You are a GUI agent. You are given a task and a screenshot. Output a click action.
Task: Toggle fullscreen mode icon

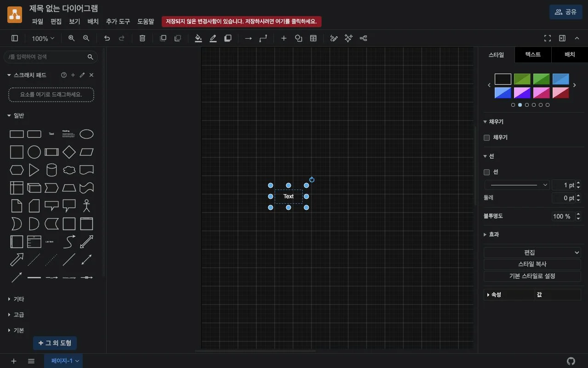point(548,39)
